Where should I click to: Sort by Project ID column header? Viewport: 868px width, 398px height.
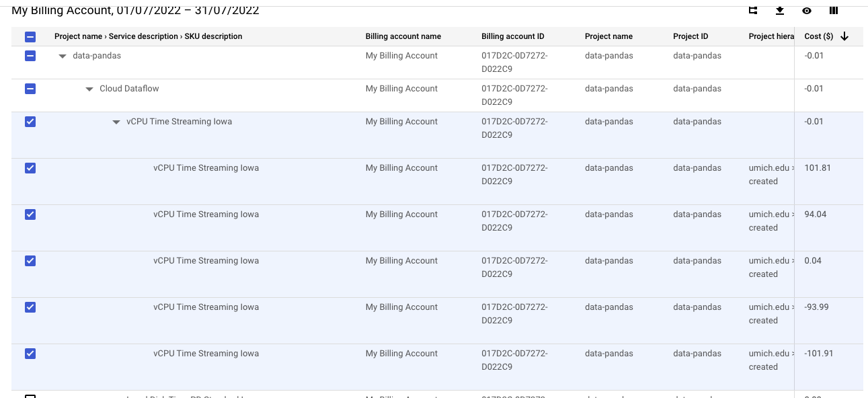pos(691,36)
